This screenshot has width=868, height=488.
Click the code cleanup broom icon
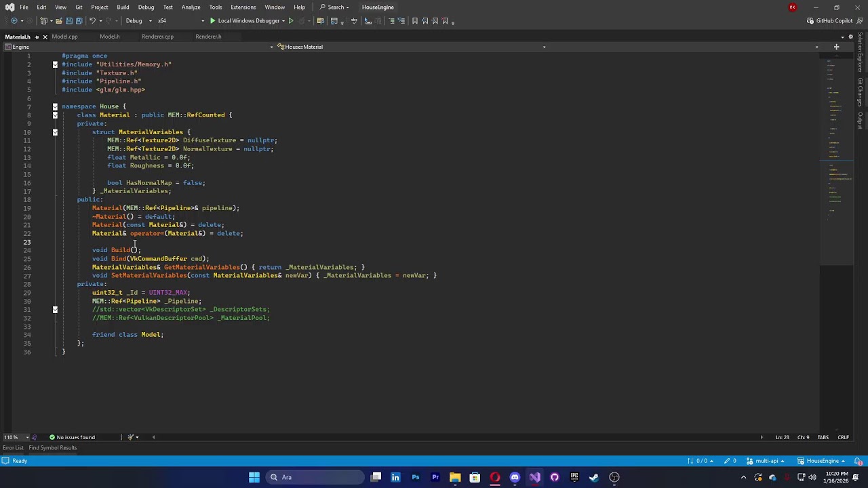pos(131,437)
